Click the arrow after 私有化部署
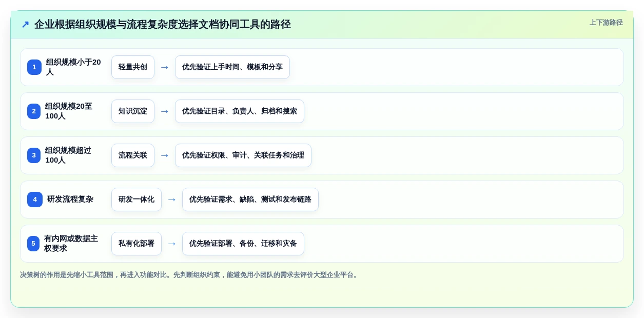The height and width of the screenshot is (318, 644). click(172, 244)
